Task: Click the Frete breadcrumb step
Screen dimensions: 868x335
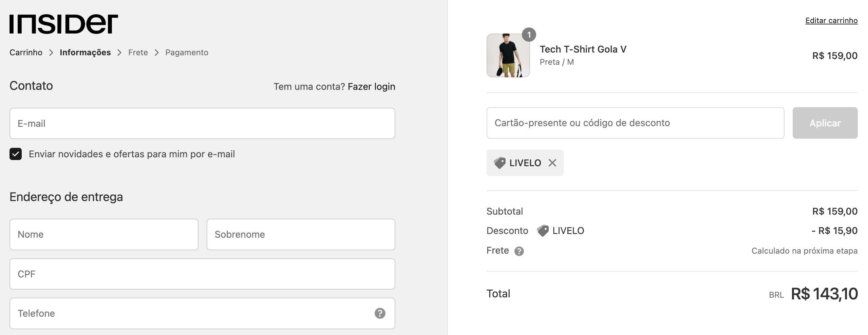Action: coord(138,53)
